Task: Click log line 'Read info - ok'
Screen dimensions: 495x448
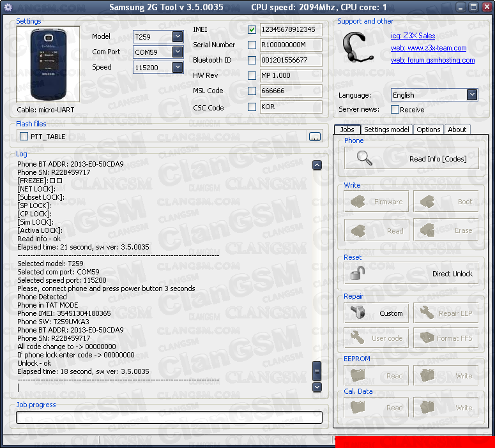Action: (x=39, y=239)
